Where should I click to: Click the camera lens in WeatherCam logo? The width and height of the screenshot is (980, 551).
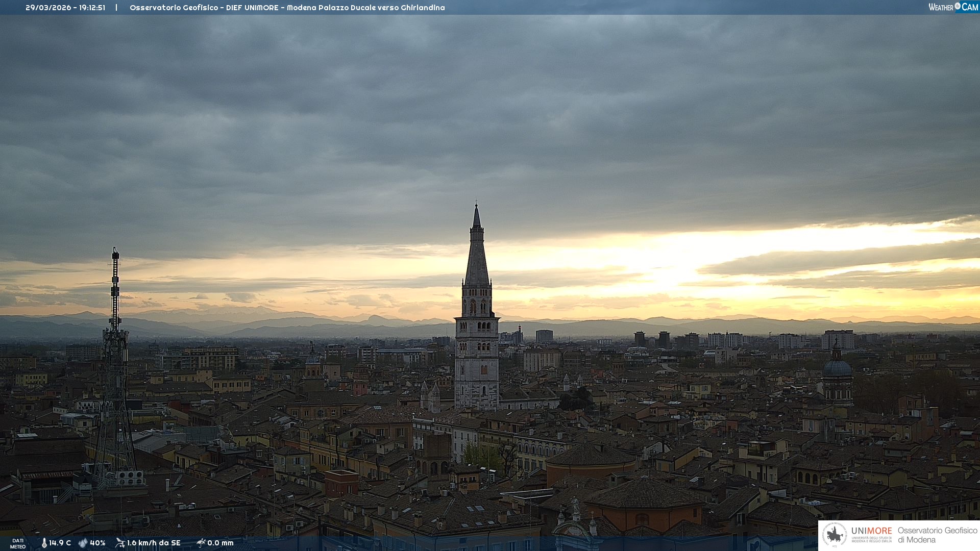[x=958, y=6]
